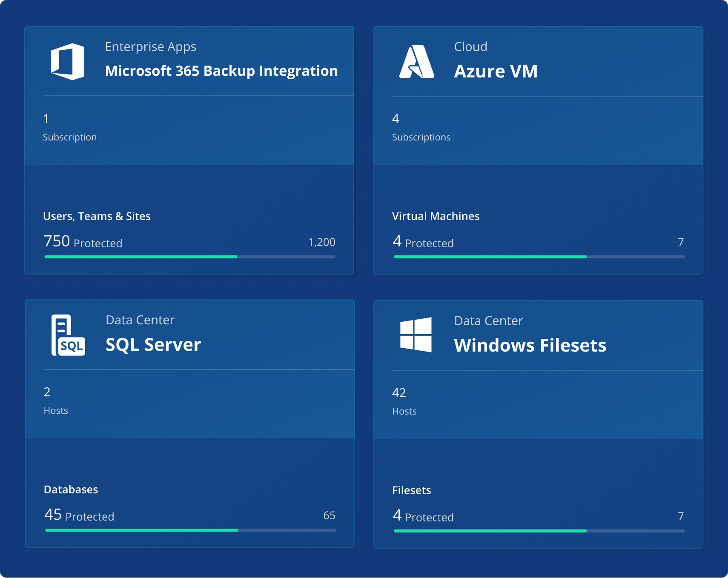This screenshot has height=578, width=728.
Task: Click the Azure logo icon
Action: (417, 62)
